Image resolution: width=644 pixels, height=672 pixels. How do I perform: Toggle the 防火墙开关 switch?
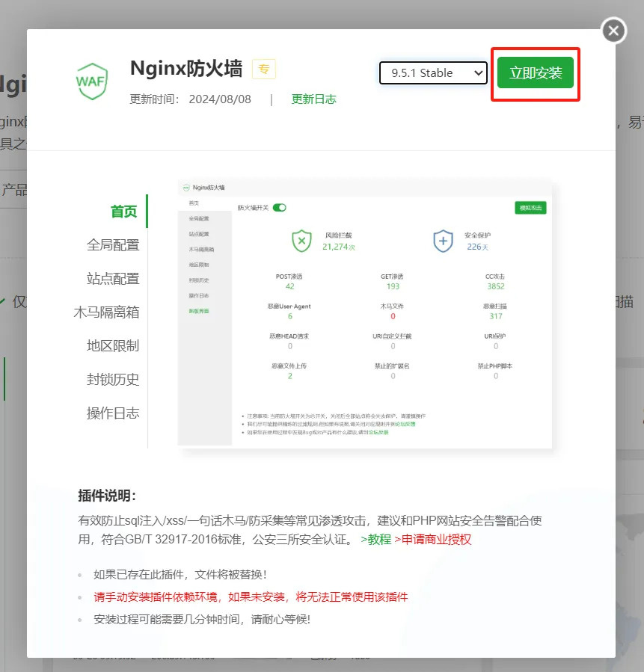click(278, 208)
